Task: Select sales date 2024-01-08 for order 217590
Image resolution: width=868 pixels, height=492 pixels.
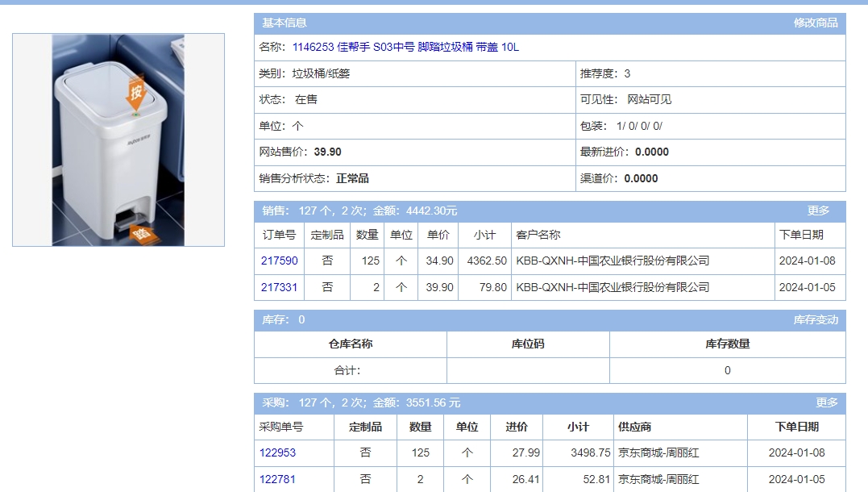Action: pyautogui.click(x=807, y=261)
